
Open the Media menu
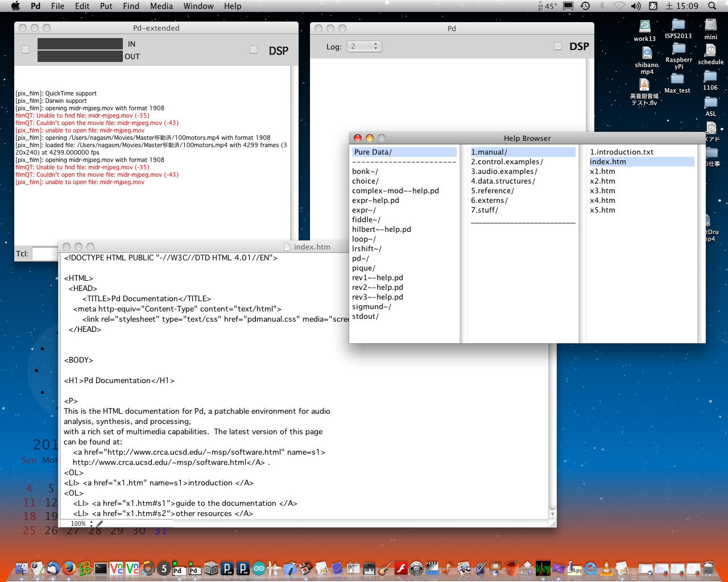pos(161,6)
